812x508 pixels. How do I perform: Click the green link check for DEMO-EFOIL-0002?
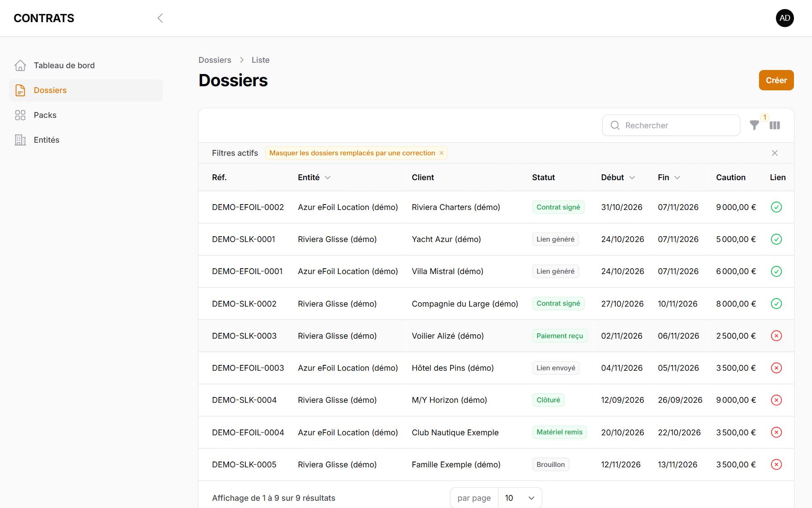(x=776, y=207)
